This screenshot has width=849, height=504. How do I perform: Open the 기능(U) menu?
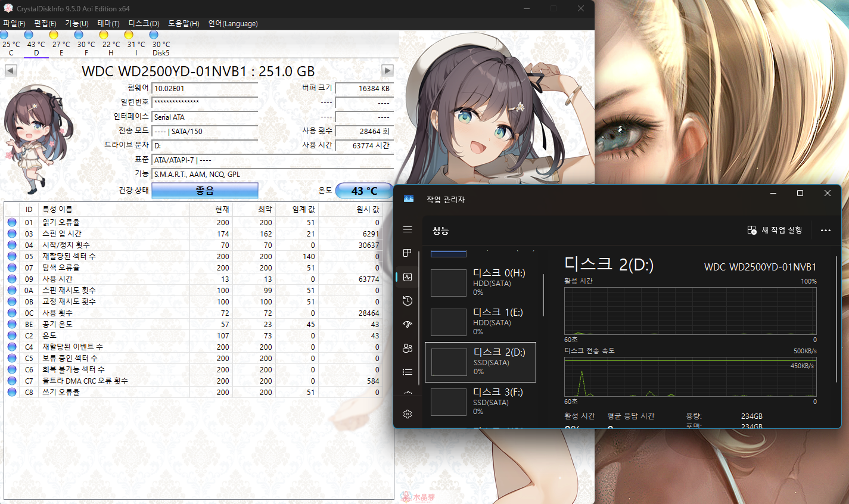click(x=77, y=24)
